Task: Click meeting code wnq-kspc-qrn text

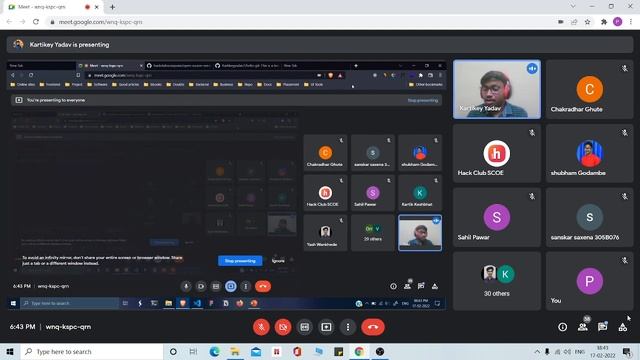Action: click(x=68, y=327)
